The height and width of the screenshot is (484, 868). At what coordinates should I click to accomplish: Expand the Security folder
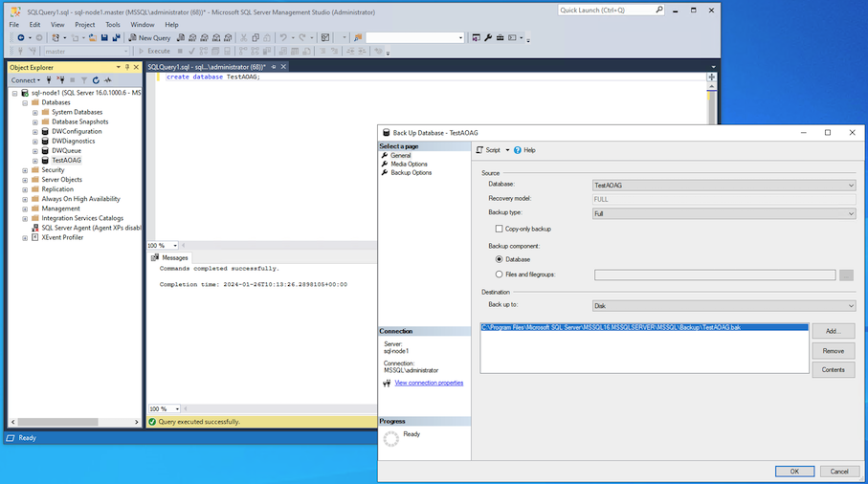click(25, 170)
